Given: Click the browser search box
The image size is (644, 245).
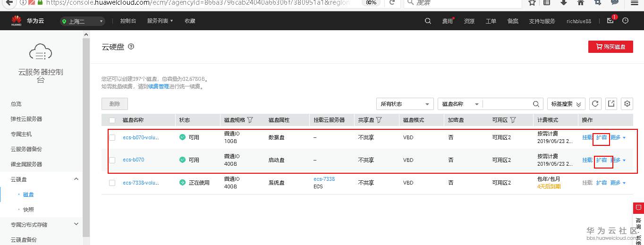Looking at the screenshot, I should (463, 2).
